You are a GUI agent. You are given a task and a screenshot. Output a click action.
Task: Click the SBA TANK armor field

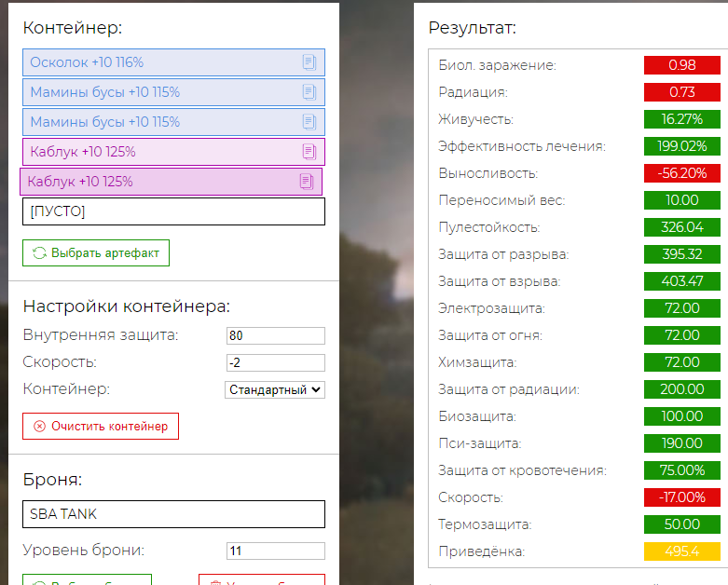(173, 514)
